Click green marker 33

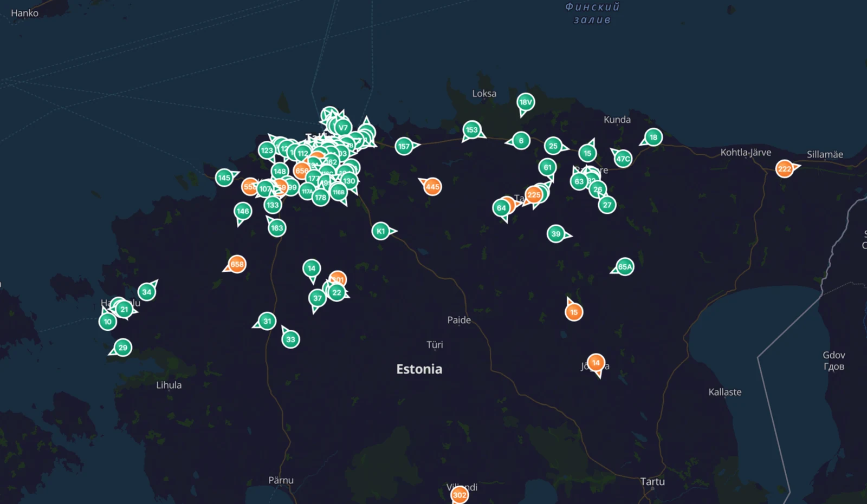click(290, 339)
